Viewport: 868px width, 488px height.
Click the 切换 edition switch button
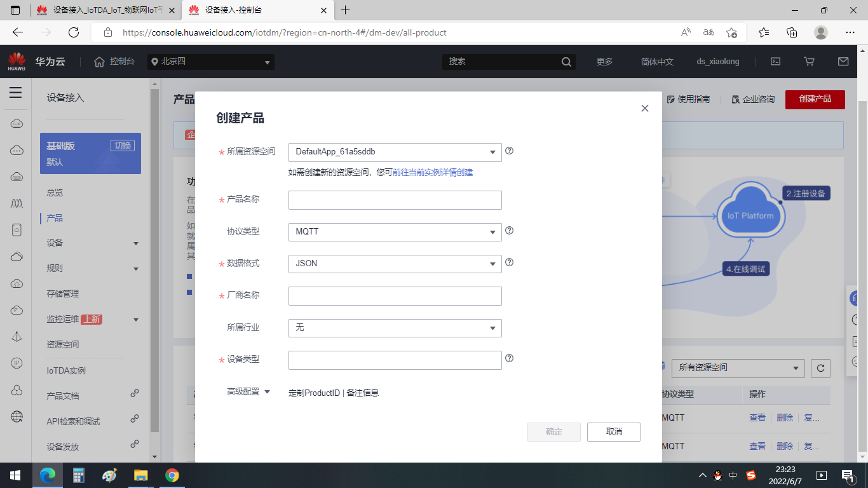(122, 146)
